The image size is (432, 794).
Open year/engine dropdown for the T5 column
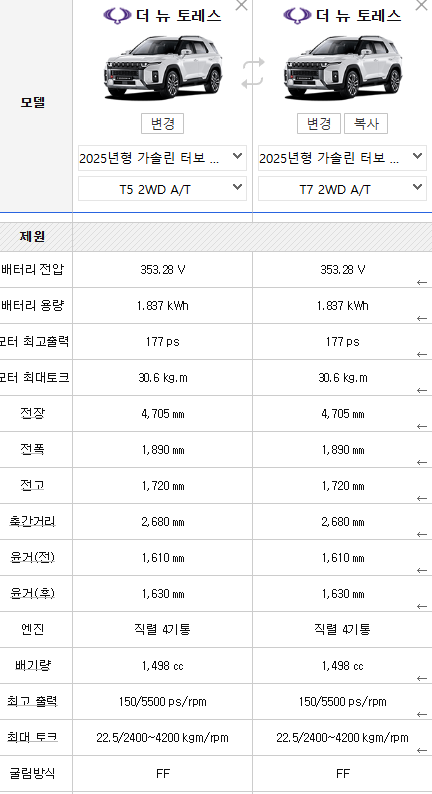162,158
